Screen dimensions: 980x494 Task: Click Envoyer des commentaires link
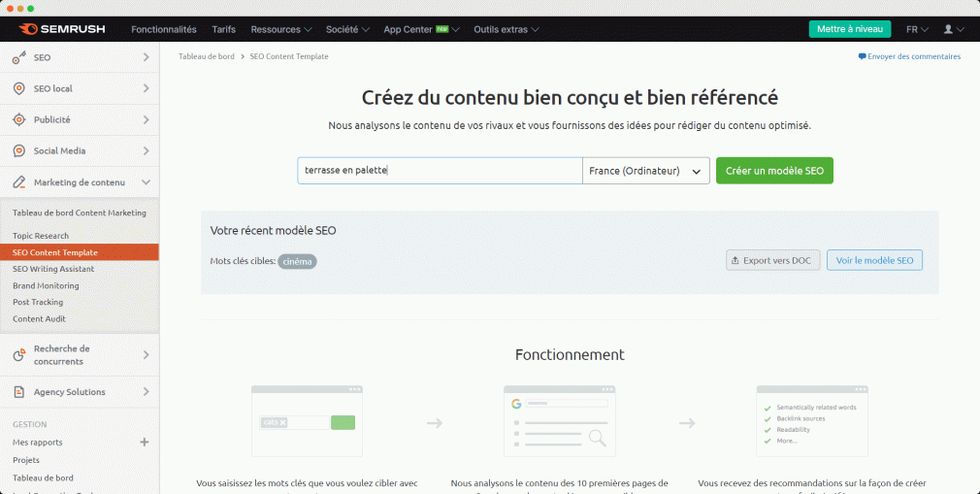tap(909, 56)
